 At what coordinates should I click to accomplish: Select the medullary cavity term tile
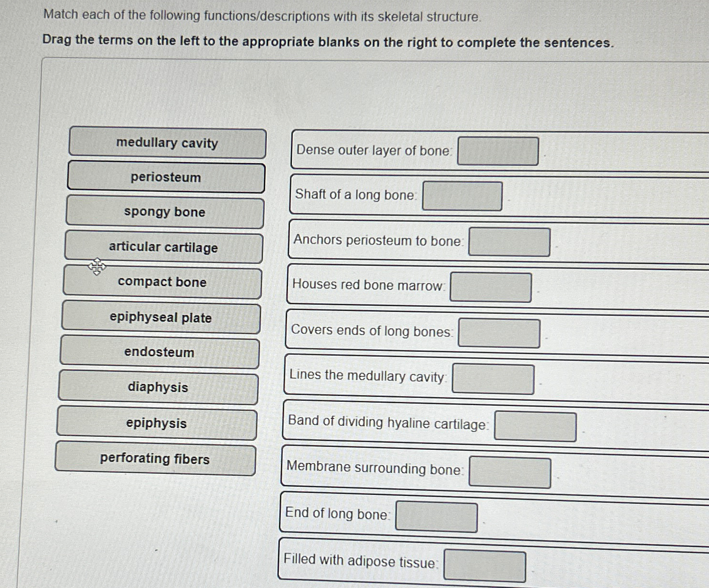(x=167, y=143)
